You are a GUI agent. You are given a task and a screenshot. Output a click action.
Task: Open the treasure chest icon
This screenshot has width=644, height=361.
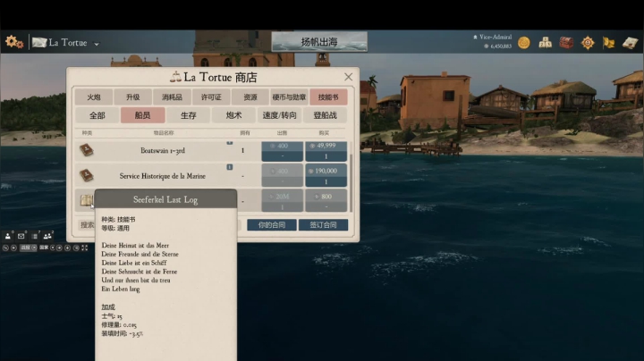click(x=566, y=43)
